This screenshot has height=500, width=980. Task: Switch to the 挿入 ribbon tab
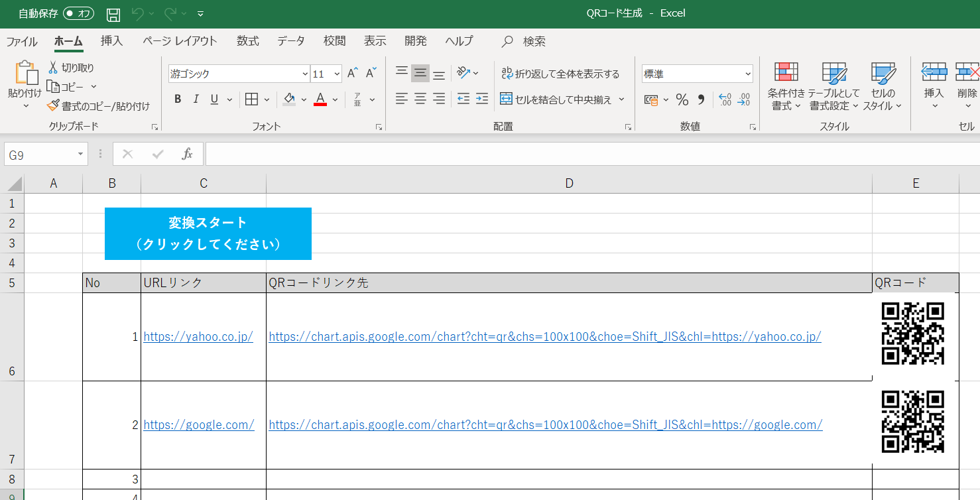point(111,41)
